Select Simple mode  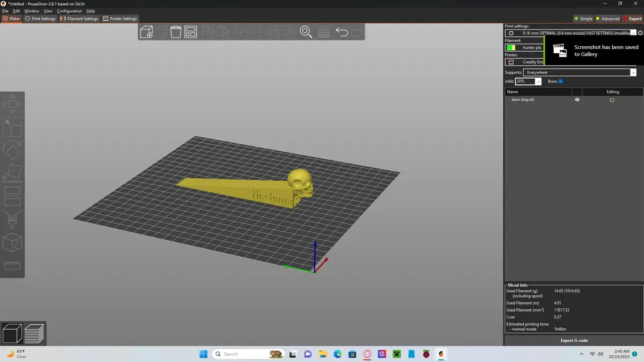(583, 19)
